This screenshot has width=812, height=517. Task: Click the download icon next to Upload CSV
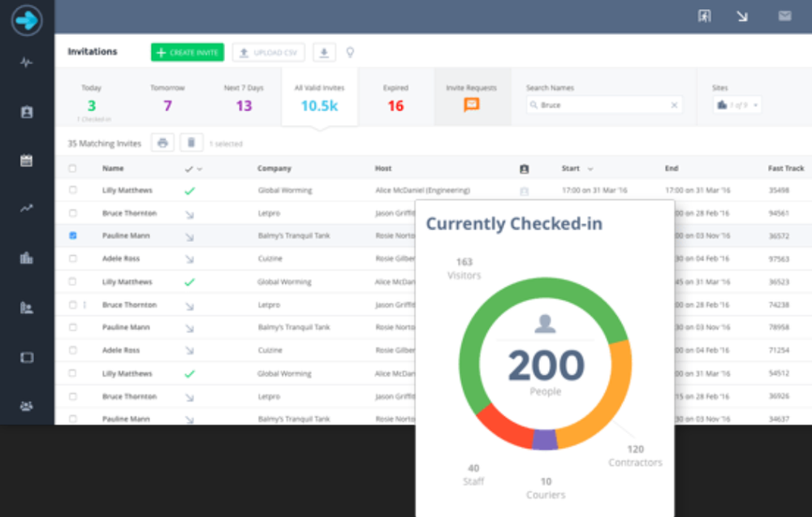(x=324, y=51)
